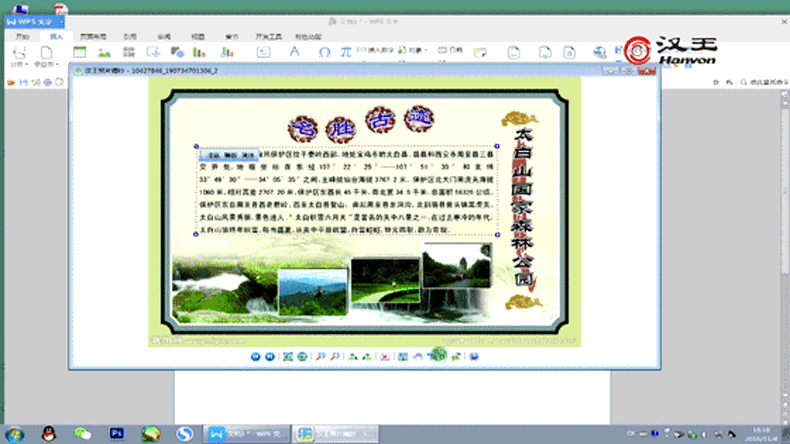The width and height of the screenshot is (790, 444).
Task: Insert the pi equation symbol from ribbon
Action: point(344,51)
